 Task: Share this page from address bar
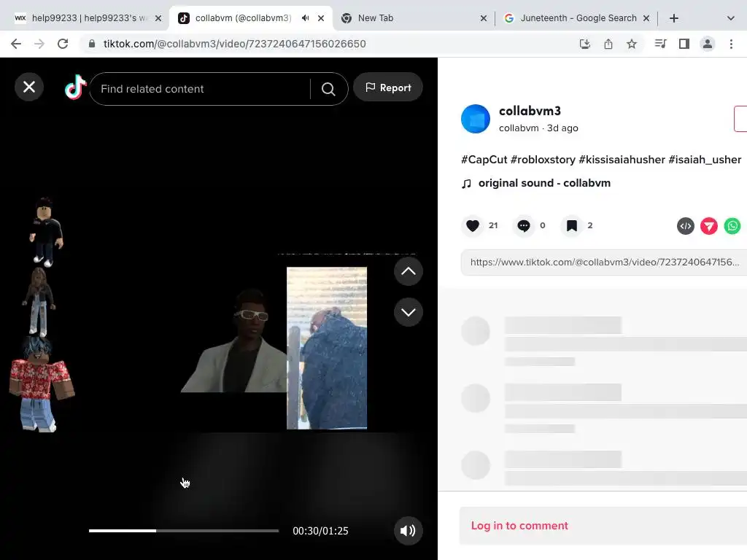(x=608, y=44)
